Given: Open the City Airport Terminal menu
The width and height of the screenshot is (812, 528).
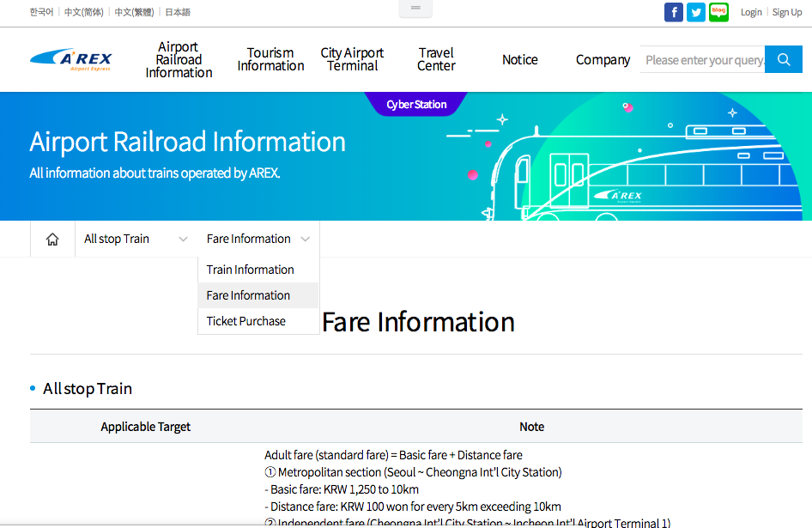Looking at the screenshot, I should [352, 59].
